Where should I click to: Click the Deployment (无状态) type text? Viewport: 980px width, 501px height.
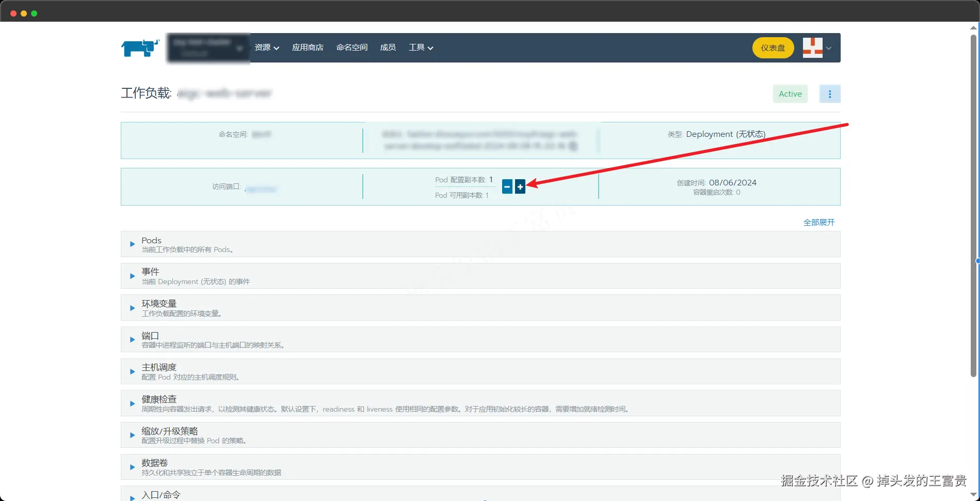coord(726,134)
